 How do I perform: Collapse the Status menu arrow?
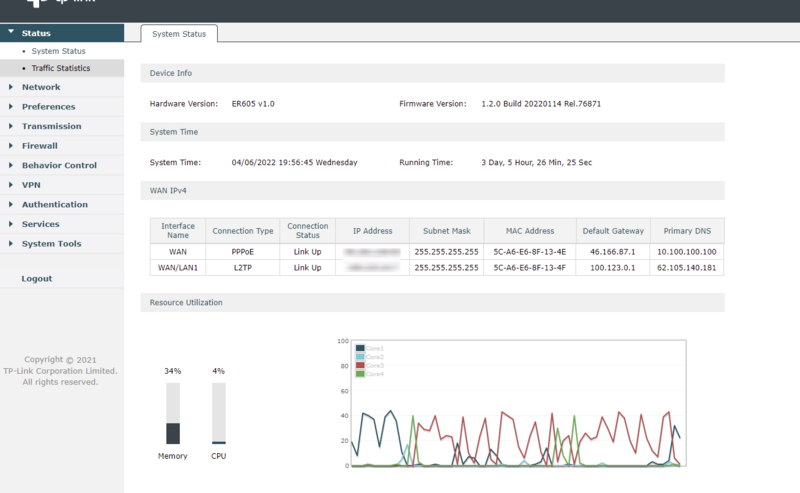tap(11, 32)
